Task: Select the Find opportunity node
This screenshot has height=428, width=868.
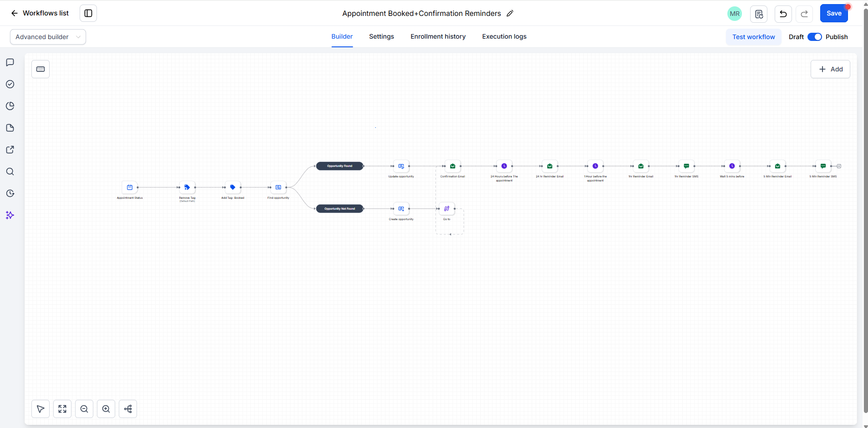Action: pos(278,187)
